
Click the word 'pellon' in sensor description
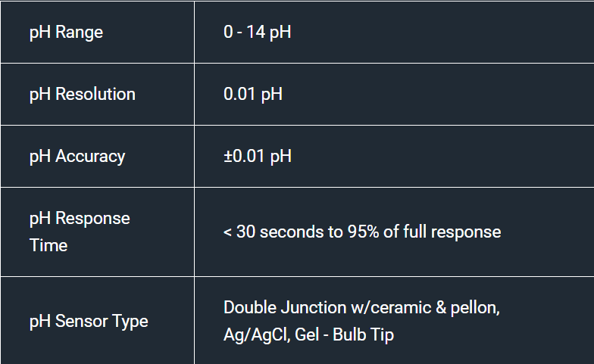coord(473,307)
